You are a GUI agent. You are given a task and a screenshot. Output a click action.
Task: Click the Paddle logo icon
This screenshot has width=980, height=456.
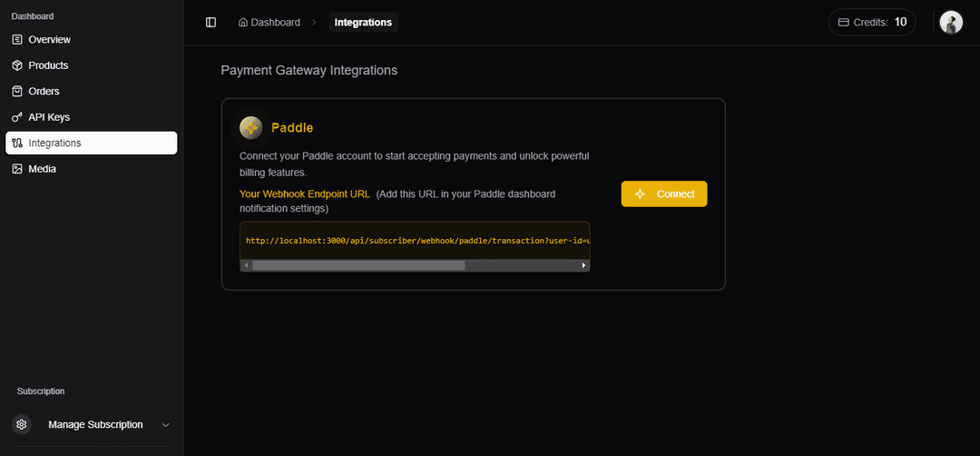pos(251,128)
